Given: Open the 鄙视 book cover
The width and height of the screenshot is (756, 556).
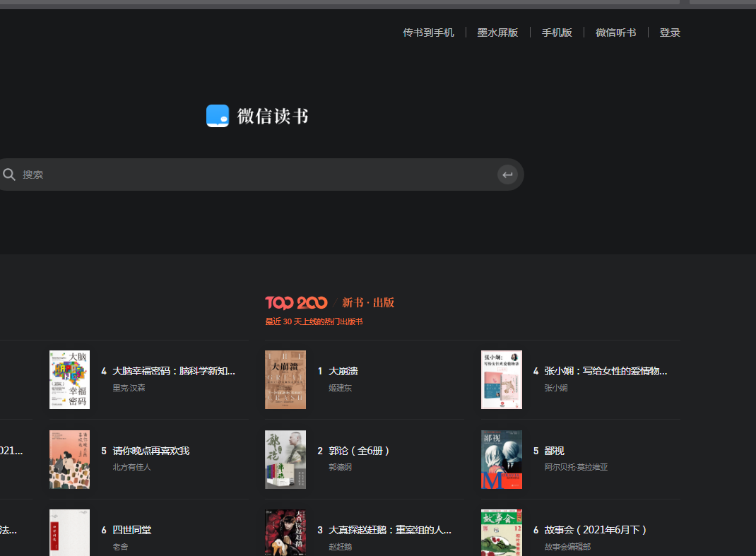Looking at the screenshot, I should (502, 459).
